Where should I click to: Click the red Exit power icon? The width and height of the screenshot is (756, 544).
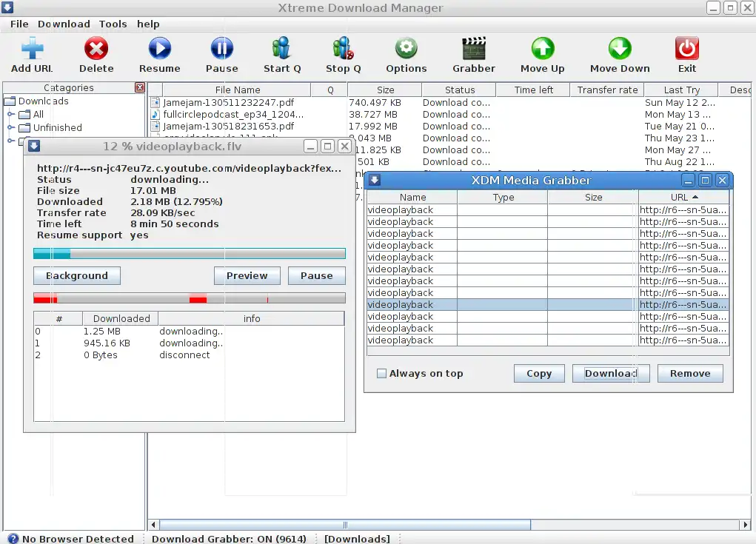pyautogui.click(x=687, y=49)
